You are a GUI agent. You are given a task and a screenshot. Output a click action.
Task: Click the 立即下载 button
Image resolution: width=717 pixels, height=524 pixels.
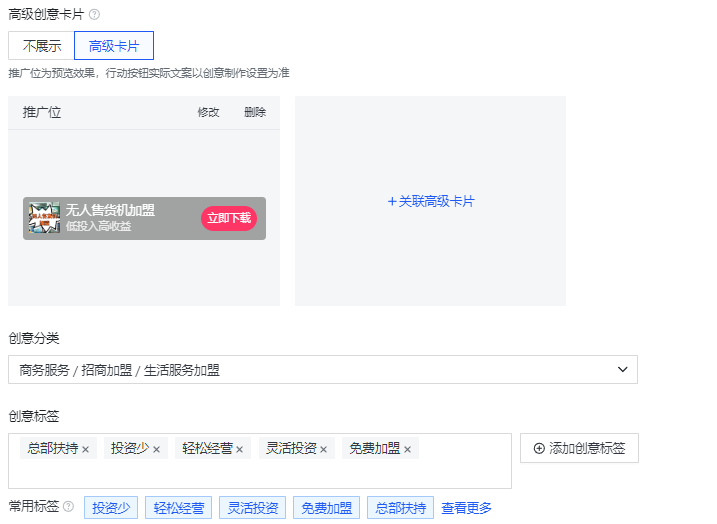click(x=229, y=218)
